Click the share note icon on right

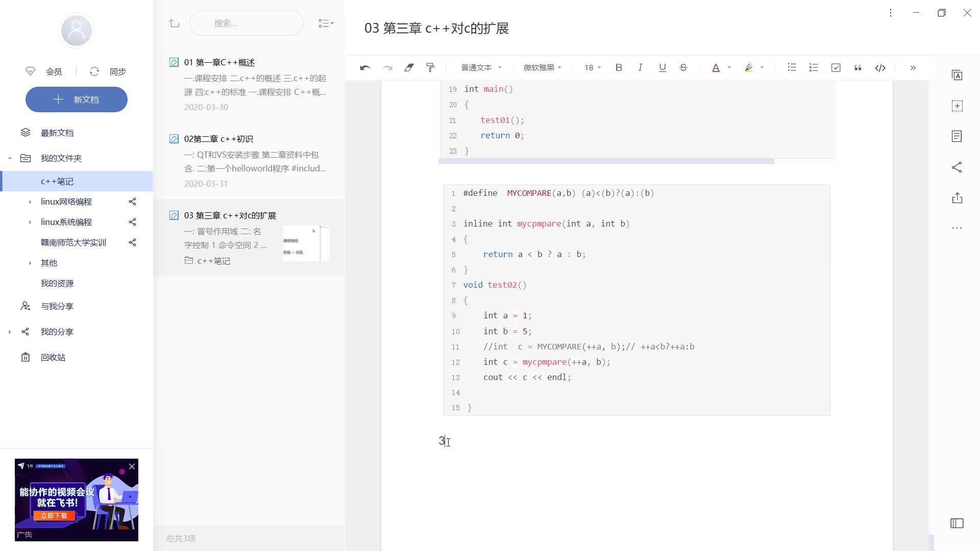[x=957, y=167]
